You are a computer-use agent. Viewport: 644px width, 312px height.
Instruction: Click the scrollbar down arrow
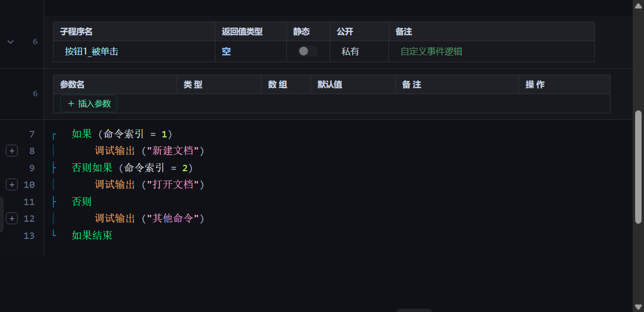638,307
